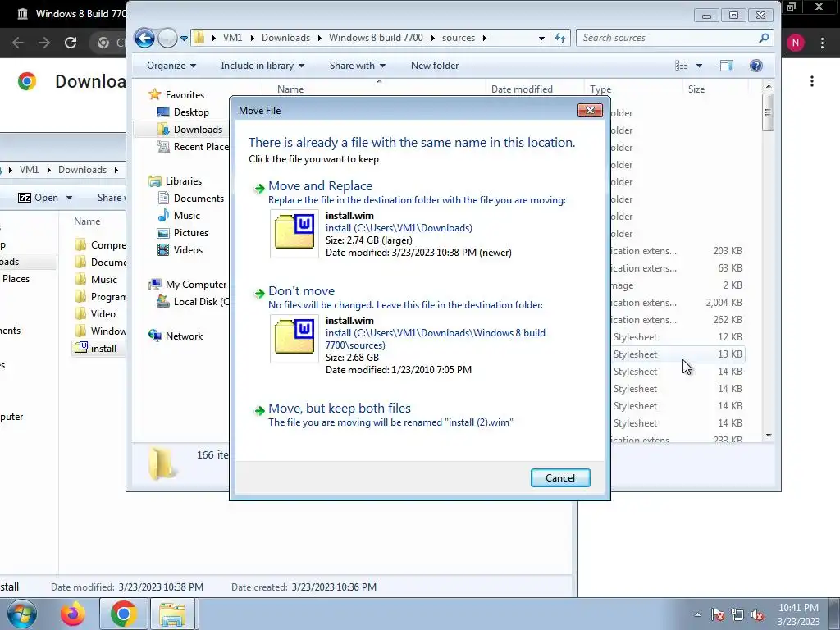This screenshot has height=630, width=840.
Task: Open Explorer help icon
Action: 756,66
